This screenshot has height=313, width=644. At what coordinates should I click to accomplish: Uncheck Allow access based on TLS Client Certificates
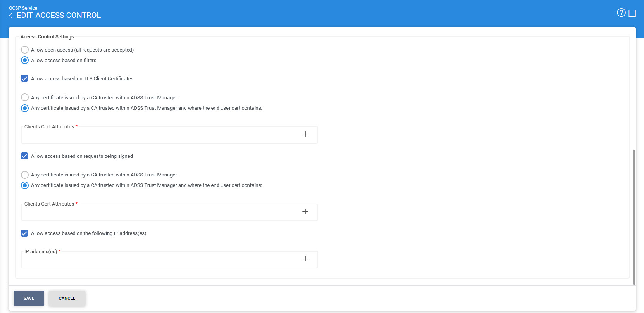point(24,78)
